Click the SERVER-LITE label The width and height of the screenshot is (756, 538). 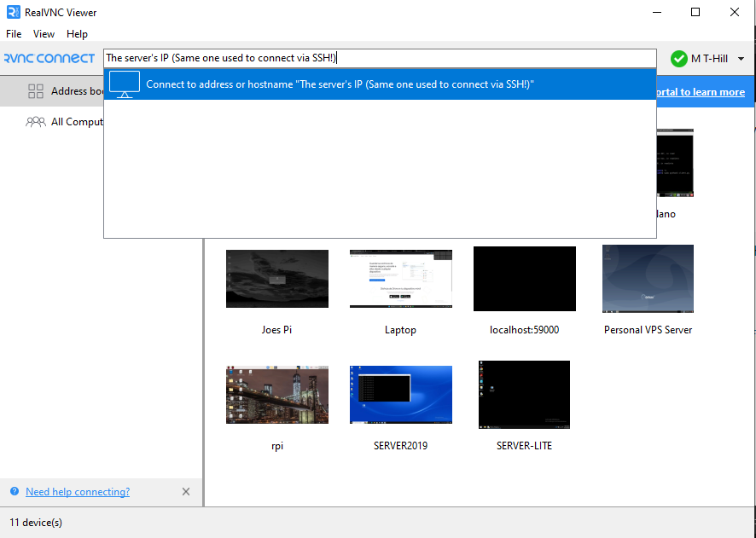tap(524, 446)
